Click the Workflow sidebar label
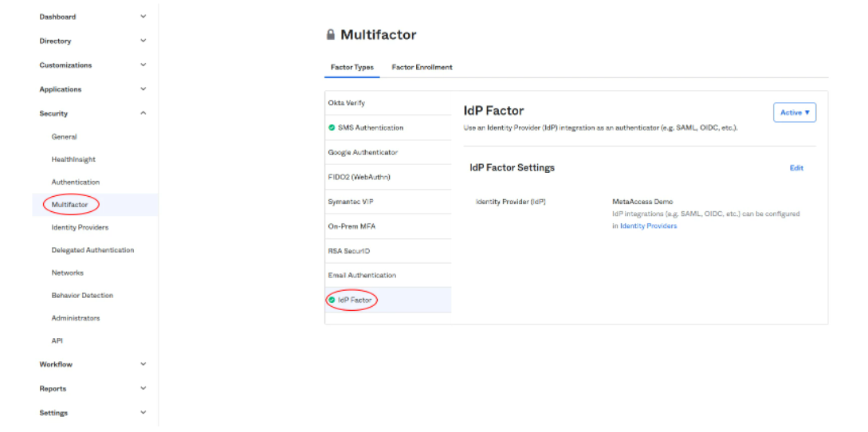The height and width of the screenshot is (432, 868). tap(56, 364)
